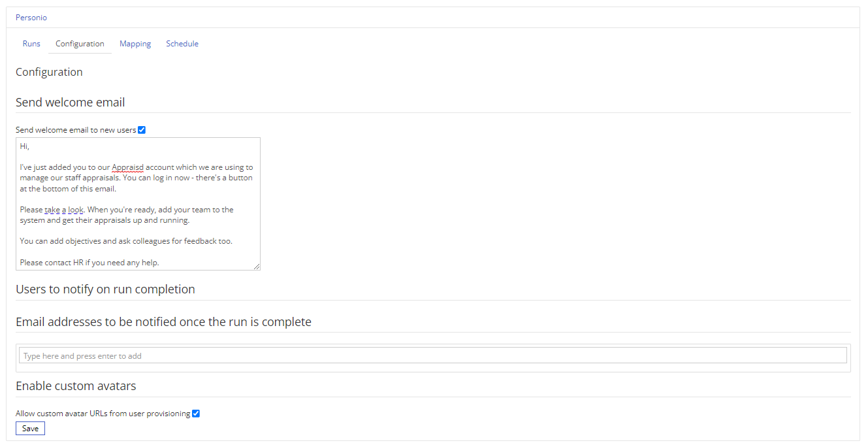
Task: Select the Configuration tab
Action: [x=80, y=44]
